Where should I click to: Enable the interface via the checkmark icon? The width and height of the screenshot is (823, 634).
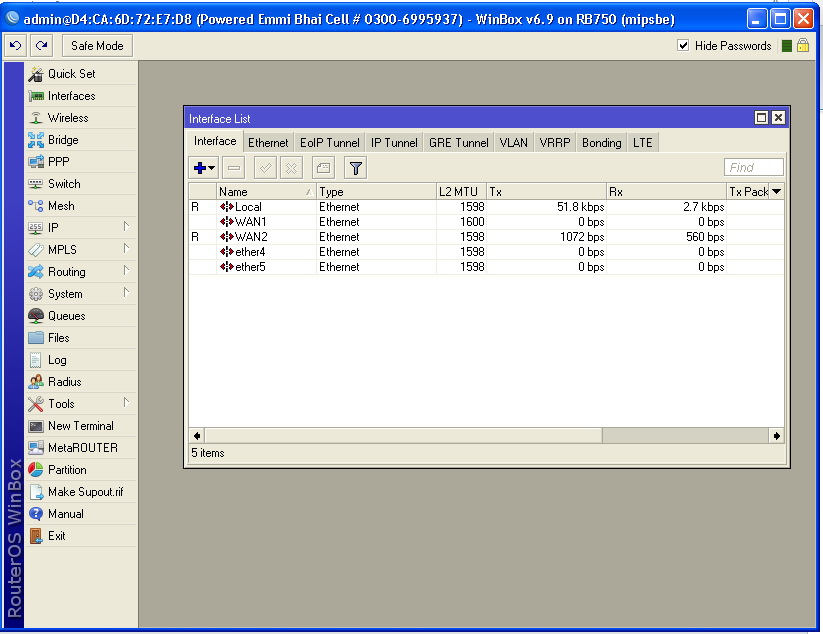click(263, 167)
